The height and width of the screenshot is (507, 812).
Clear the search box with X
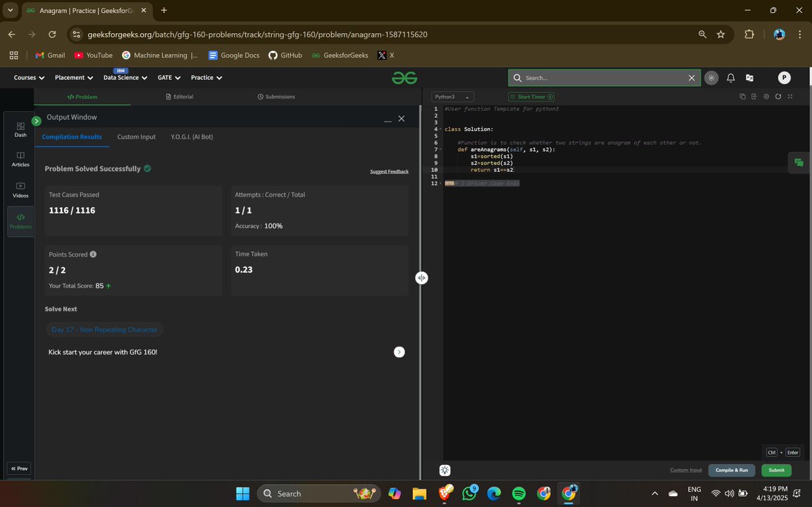pos(692,78)
